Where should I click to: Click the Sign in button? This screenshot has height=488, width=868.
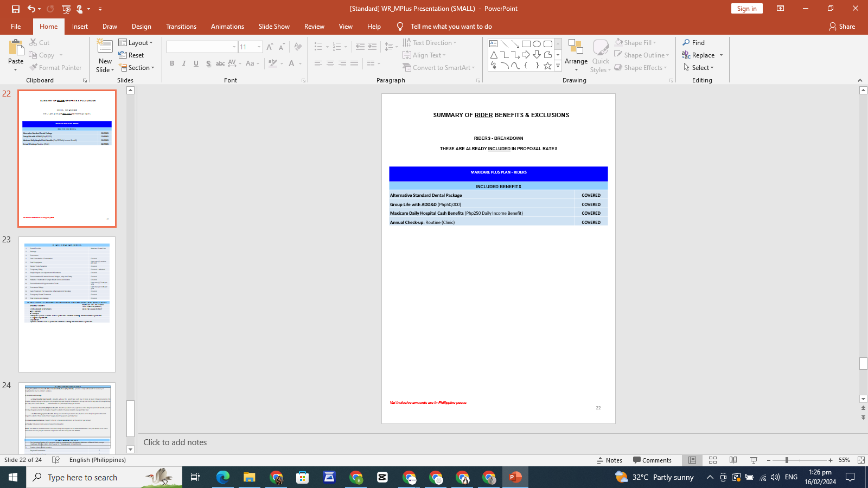pos(746,9)
